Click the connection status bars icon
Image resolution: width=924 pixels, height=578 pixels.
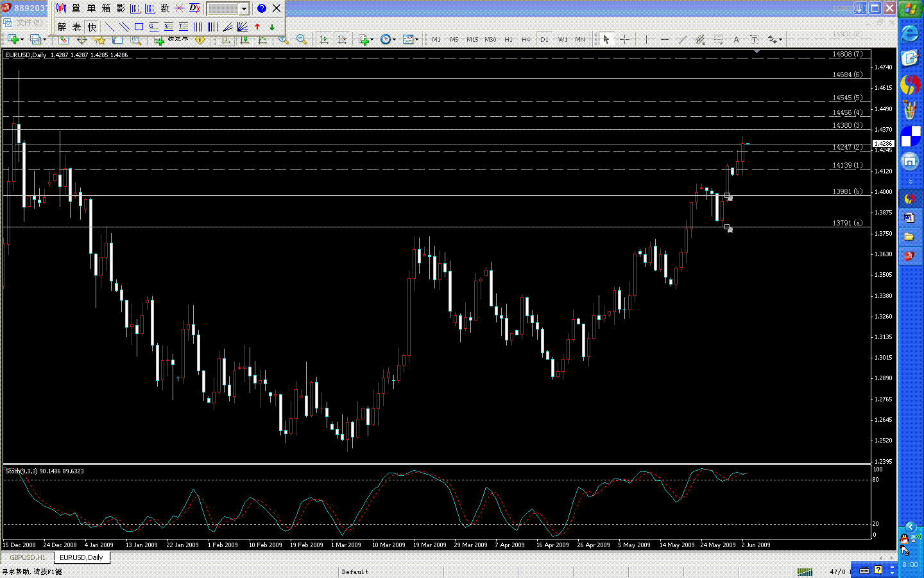tap(805, 572)
